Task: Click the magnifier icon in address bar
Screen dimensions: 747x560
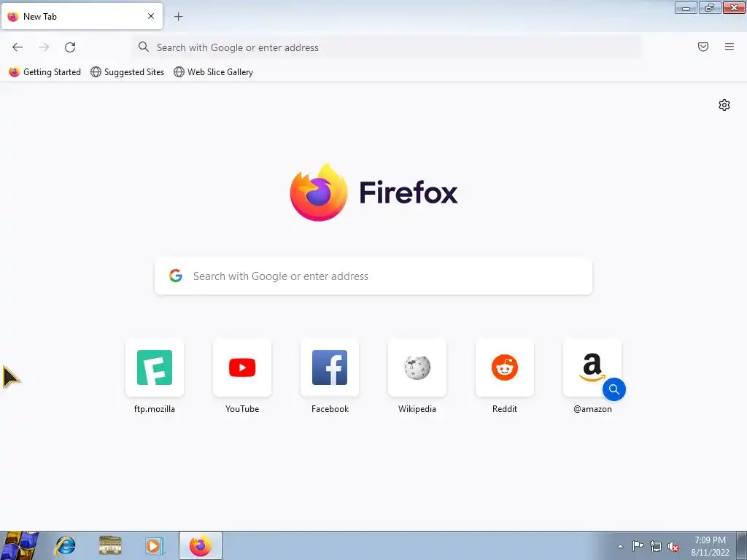Action: 144,47
